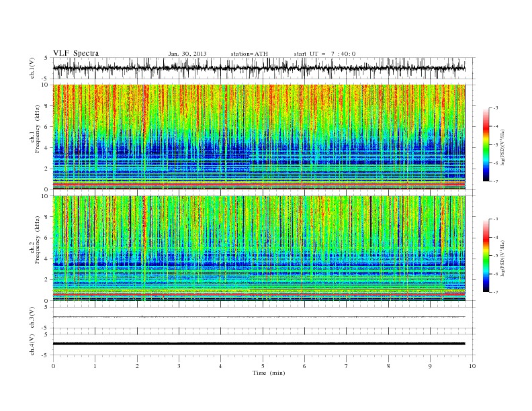Select the "start UT = 7 :40: 0" text
Screen dimensions: 532x411
pyautogui.click(x=324, y=54)
